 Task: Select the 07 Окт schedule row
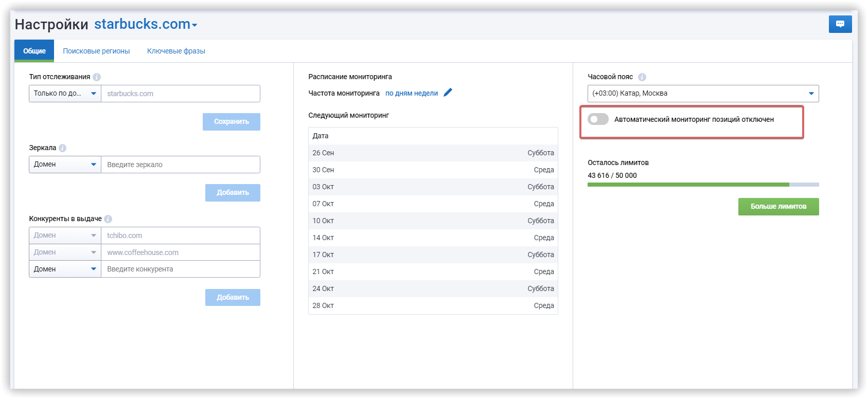(x=433, y=204)
